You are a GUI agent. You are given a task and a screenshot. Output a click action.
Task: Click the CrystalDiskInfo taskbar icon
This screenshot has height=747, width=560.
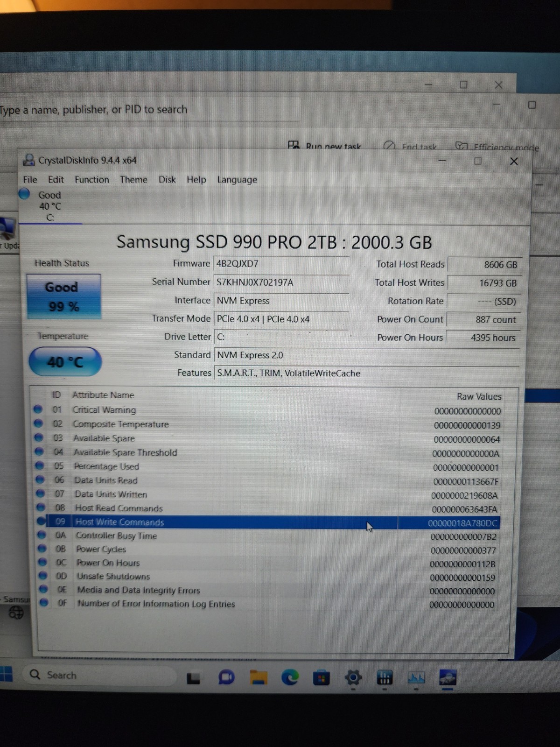(x=448, y=677)
